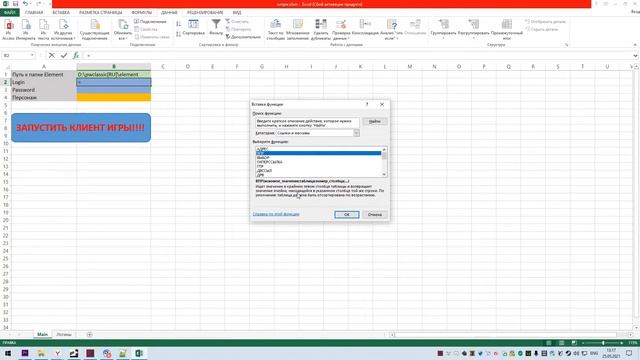Click the formula bar Enter checkmark icon
Viewport: 640px width, 360px height.
[x=64, y=56]
